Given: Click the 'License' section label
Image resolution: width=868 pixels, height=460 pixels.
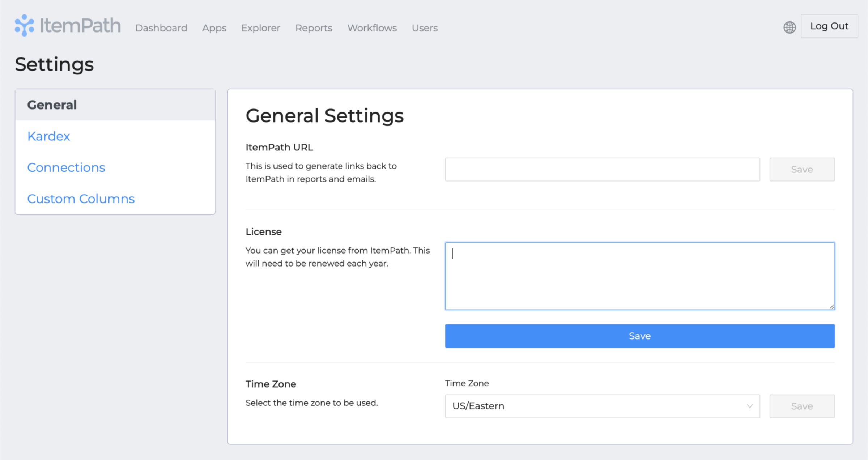Looking at the screenshot, I should 263,232.
